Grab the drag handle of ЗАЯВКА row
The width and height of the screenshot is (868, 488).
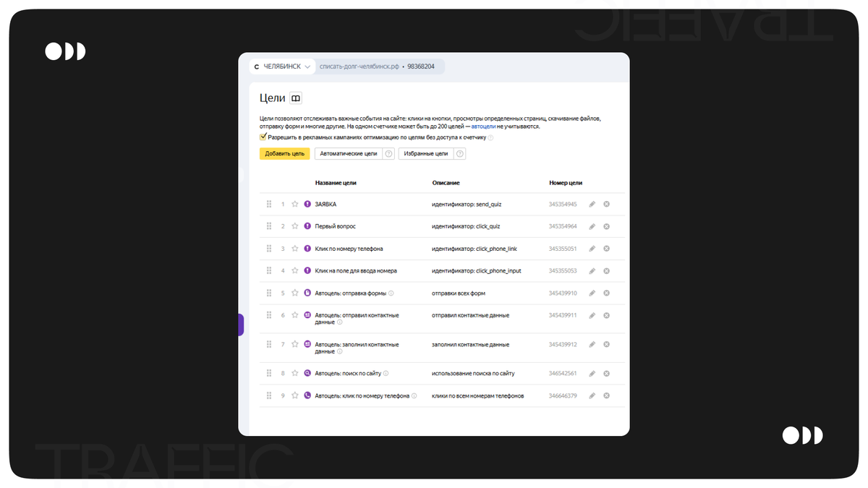point(269,205)
